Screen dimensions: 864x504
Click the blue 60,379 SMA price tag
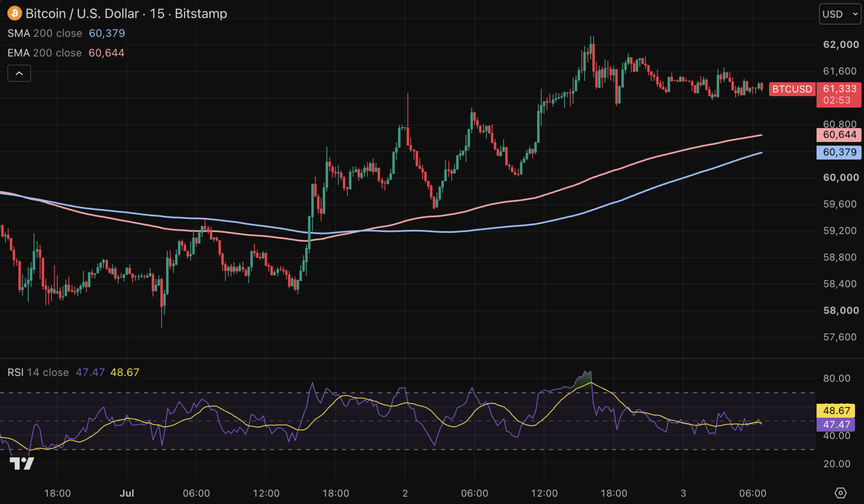click(839, 152)
